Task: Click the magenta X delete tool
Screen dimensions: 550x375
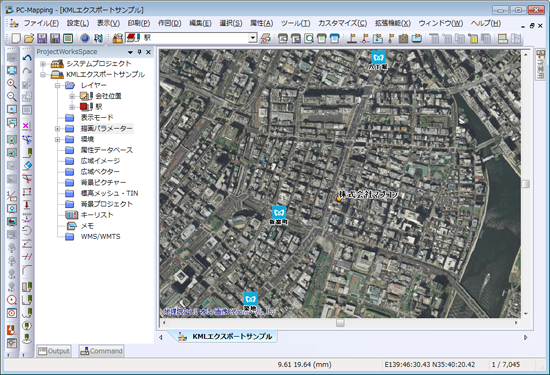Action: coord(27,126)
